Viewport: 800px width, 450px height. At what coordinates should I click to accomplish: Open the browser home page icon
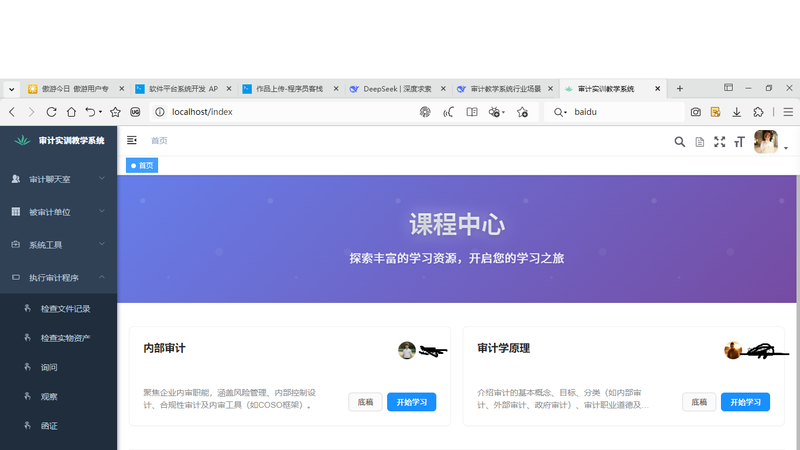coord(71,112)
